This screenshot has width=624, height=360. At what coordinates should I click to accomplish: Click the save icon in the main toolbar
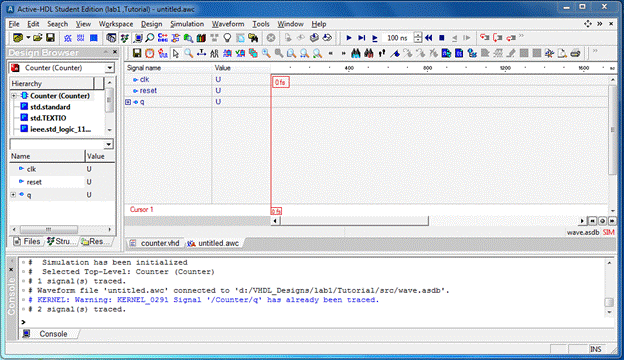(x=50, y=38)
